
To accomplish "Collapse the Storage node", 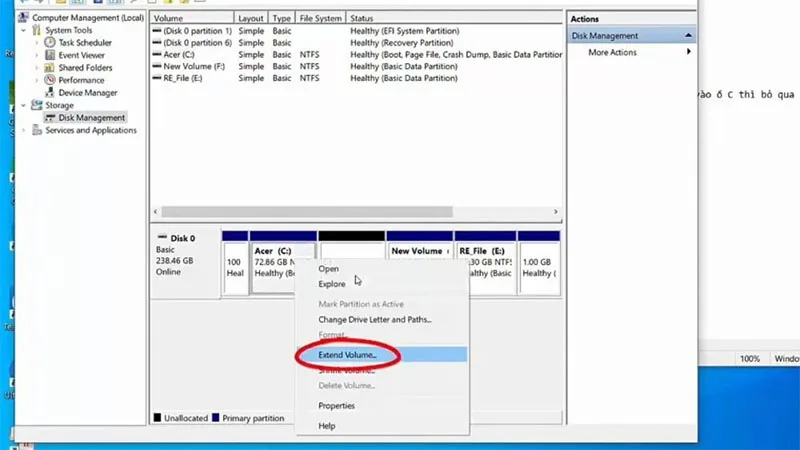I will point(23,105).
